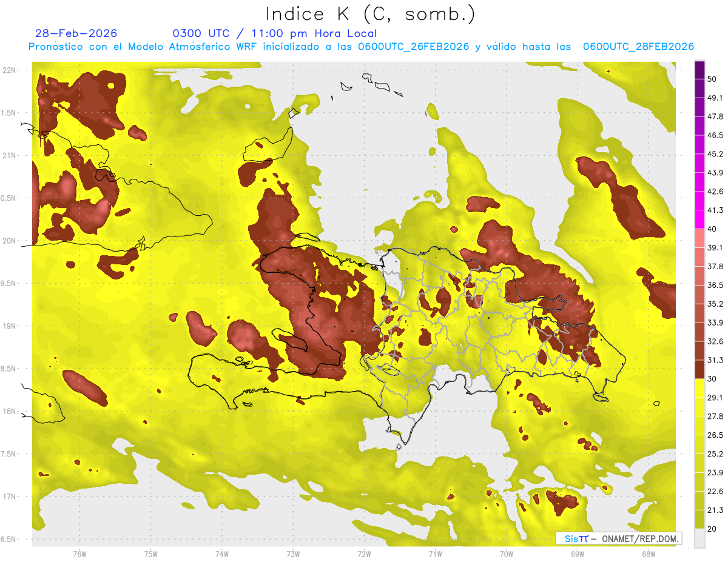Click the colorbar value "32.6"
This screenshot has height=562, width=728.
716,341
